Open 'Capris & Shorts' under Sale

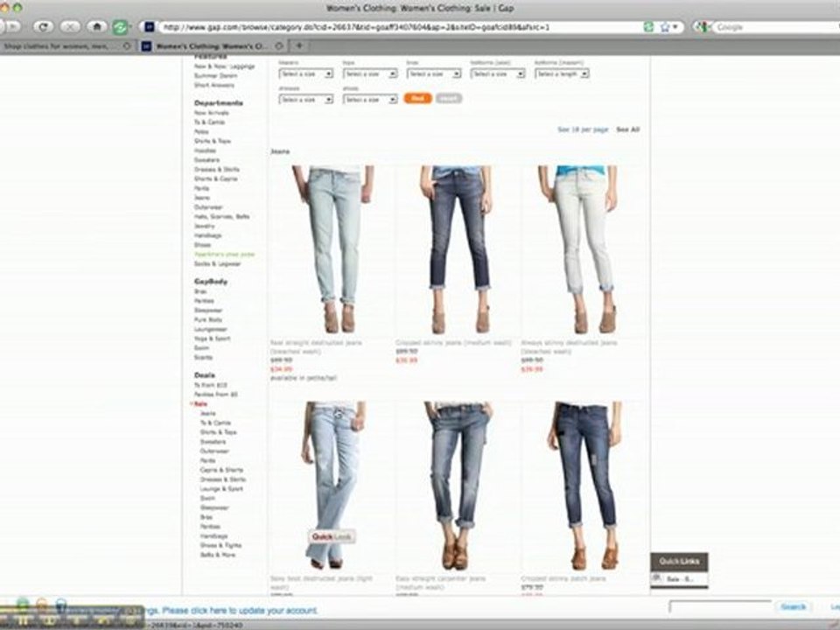221,470
